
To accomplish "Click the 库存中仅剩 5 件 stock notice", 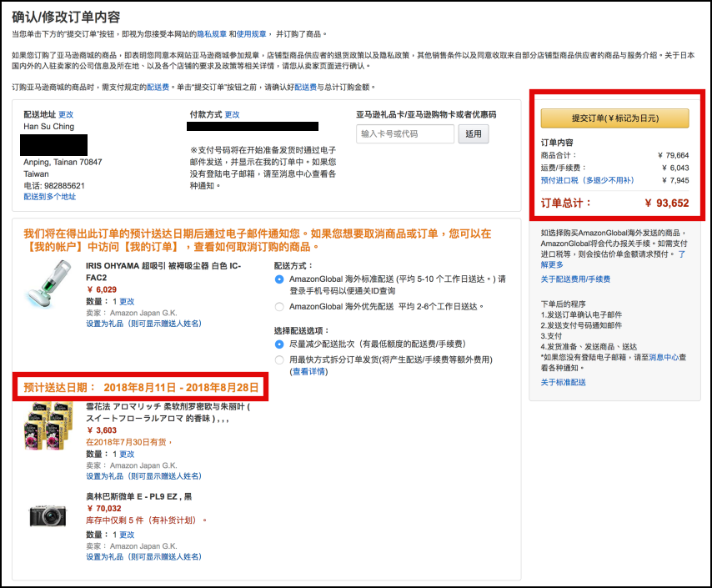I will pyautogui.click(x=146, y=520).
